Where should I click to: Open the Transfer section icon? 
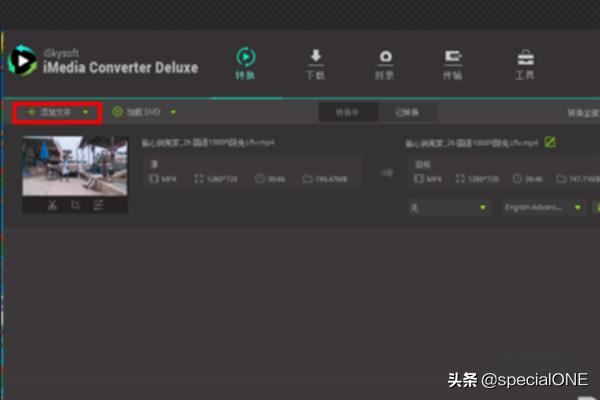[453, 64]
